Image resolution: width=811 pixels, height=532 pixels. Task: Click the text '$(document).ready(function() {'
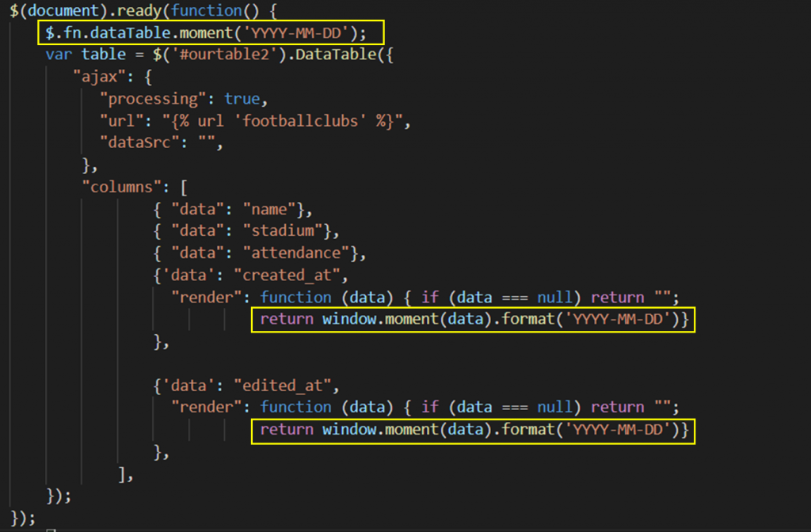click(x=143, y=10)
